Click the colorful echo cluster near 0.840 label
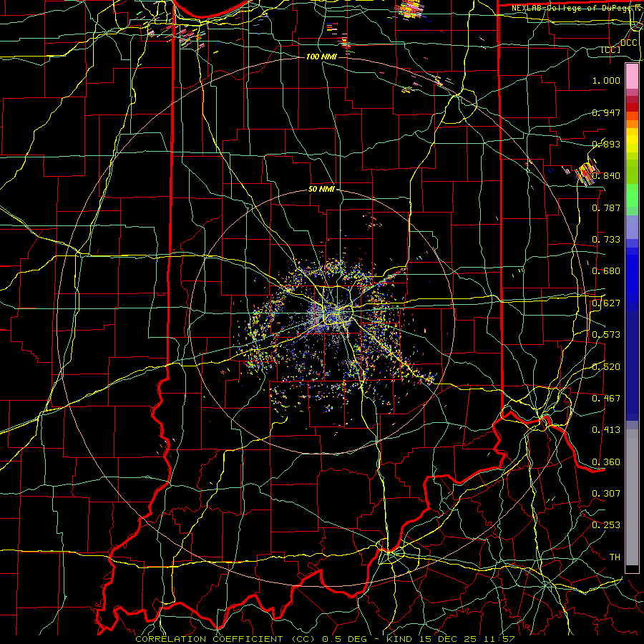The image size is (644, 644). [x=587, y=172]
